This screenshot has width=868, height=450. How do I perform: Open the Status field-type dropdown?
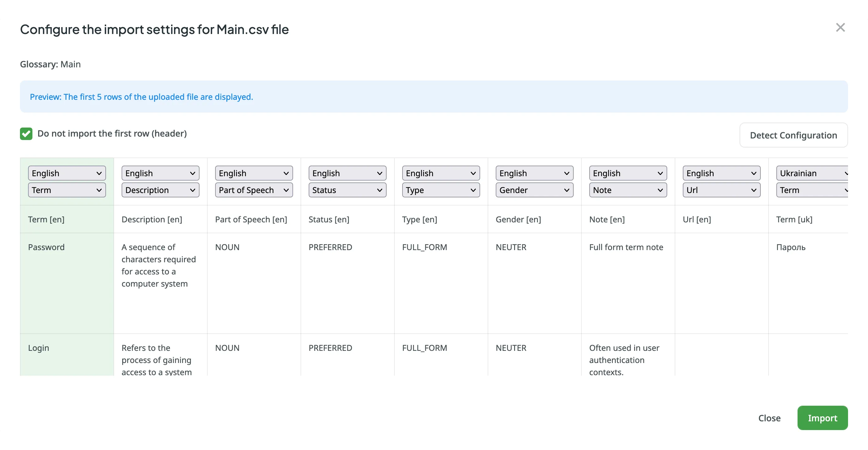tap(347, 190)
